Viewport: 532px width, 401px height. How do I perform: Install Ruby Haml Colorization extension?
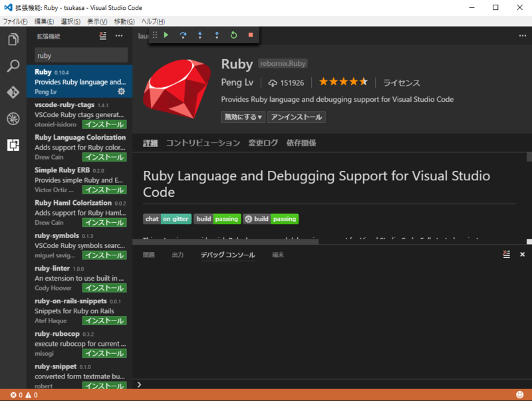(104, 223)
